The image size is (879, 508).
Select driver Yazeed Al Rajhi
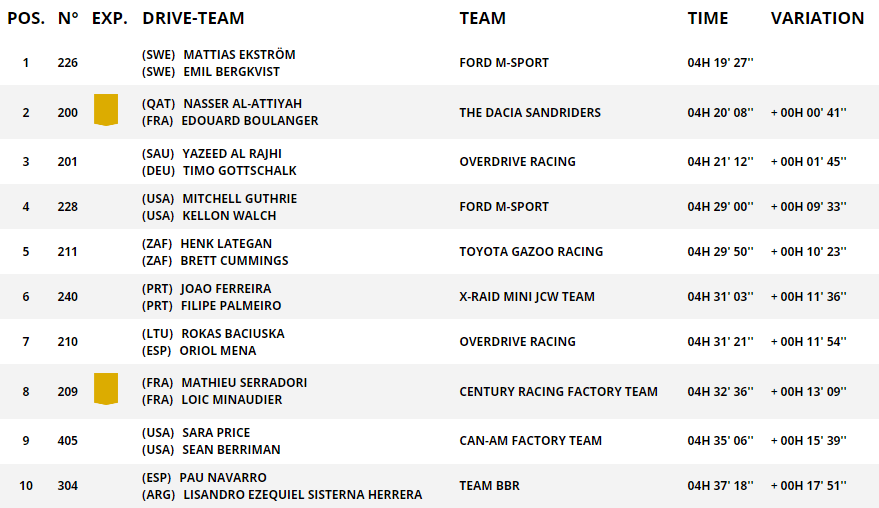(232, 154)
